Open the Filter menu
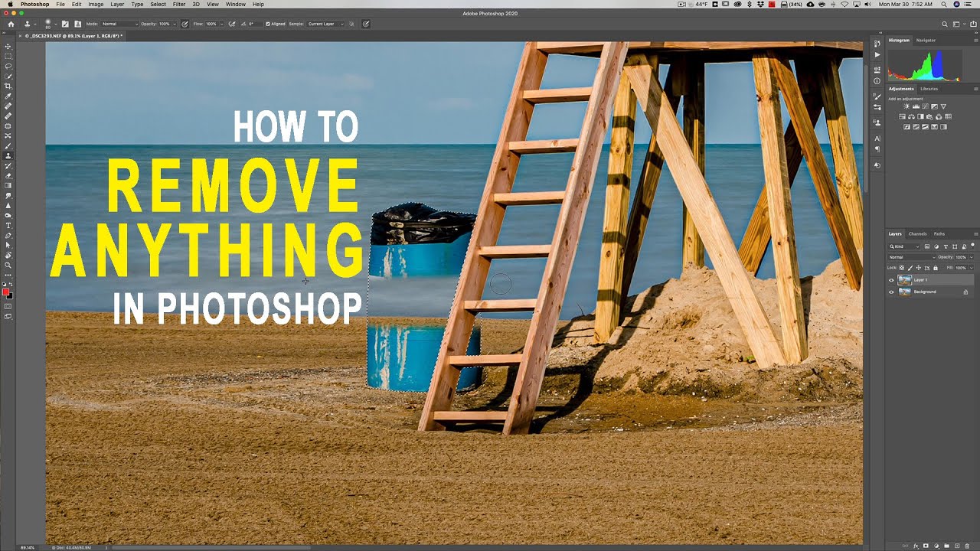The image size is (980, 551). 179,4
